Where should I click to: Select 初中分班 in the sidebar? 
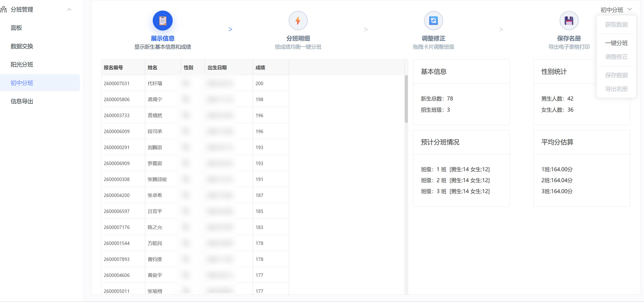(x=40, y=83)
